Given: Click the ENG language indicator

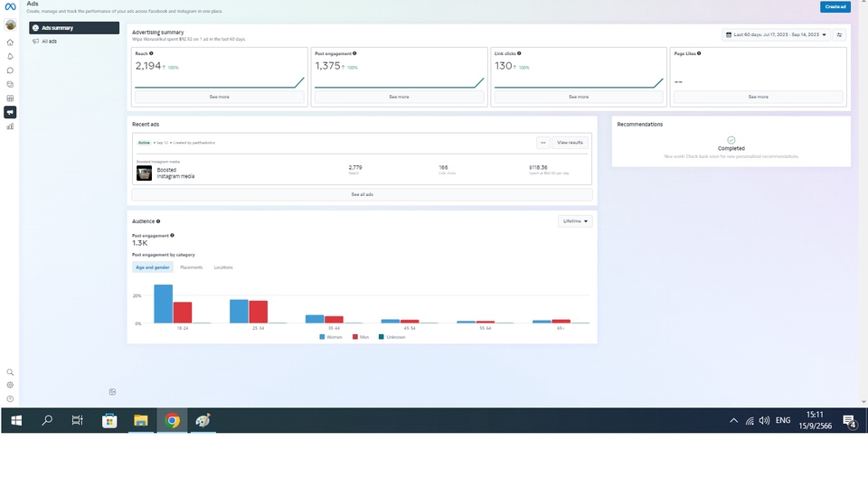Looking at the screenshot, I should pos(783,421).
